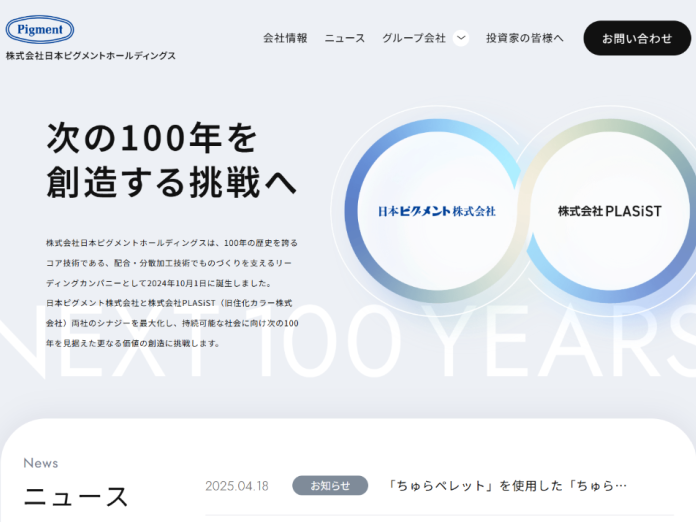This screenshot has width=696, height=522.
Task: Select グループ会社 in the navigation
Action: click(414, 38)
